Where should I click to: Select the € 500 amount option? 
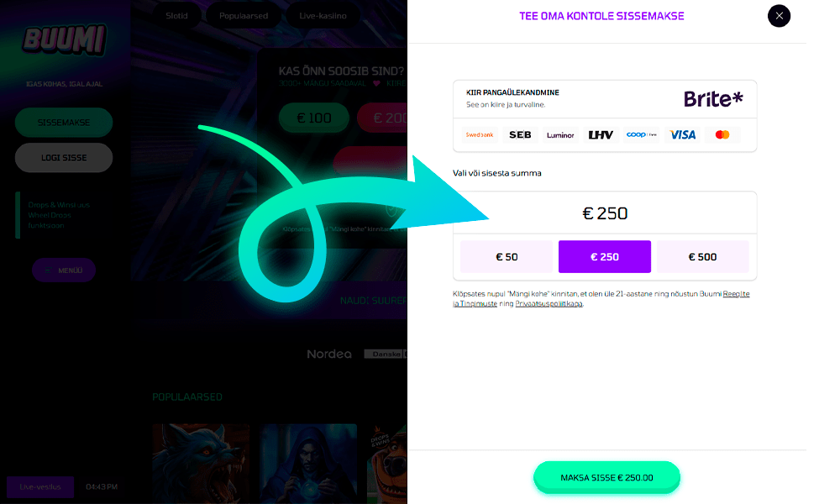coord(702,257)
